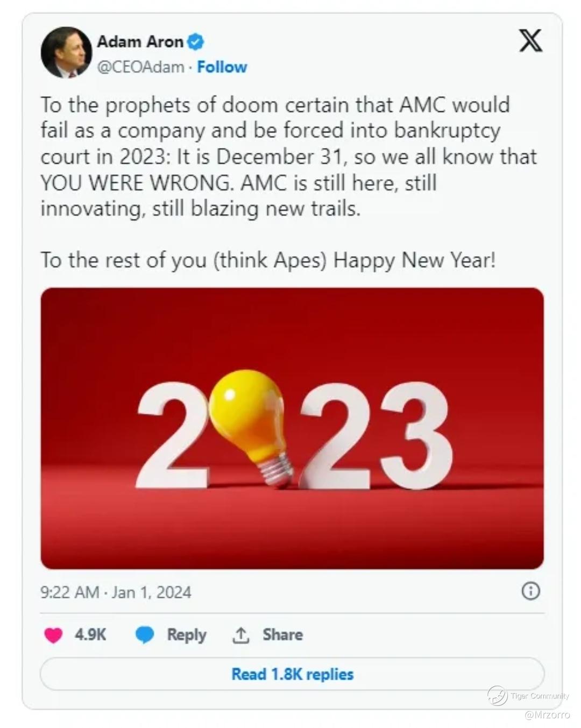
Task: Click the blue verified badge
Action: [195, 41]
